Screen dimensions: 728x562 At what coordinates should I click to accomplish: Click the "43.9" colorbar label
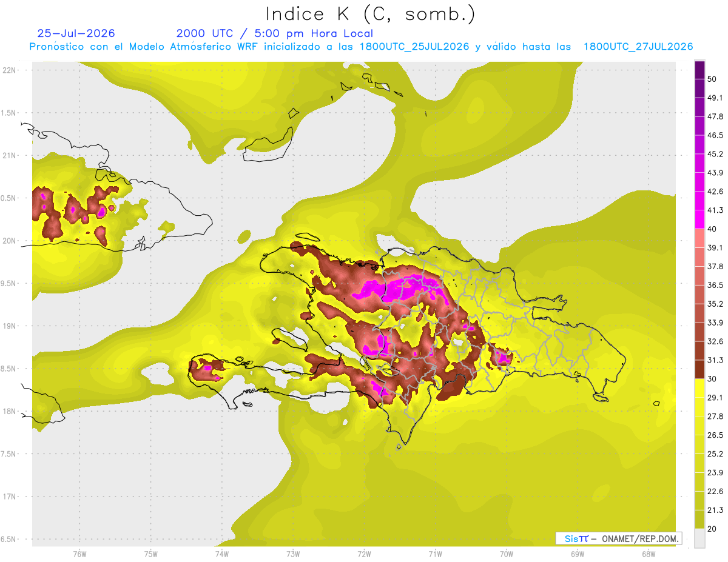click(x=715, y=173)
